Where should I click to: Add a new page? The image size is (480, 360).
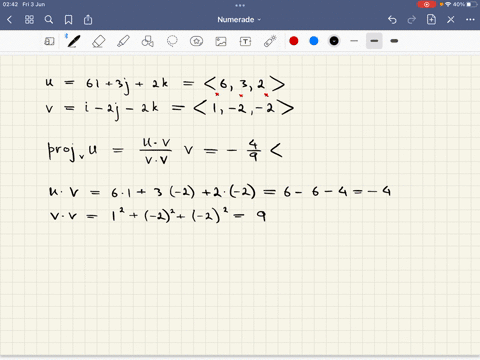tap(431, 19)
